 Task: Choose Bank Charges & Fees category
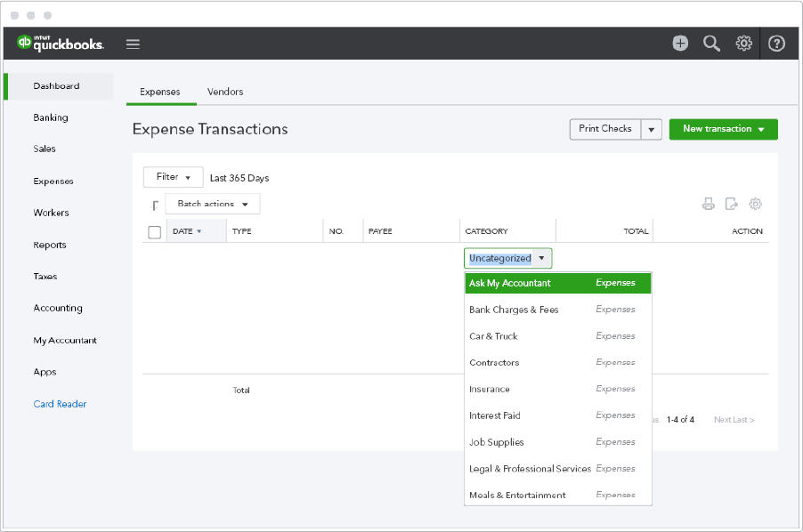pos(557,310)
